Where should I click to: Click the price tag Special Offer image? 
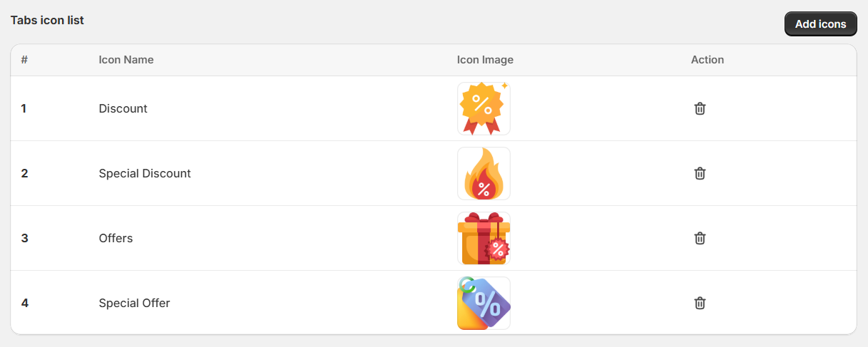[x=484, y=303]
